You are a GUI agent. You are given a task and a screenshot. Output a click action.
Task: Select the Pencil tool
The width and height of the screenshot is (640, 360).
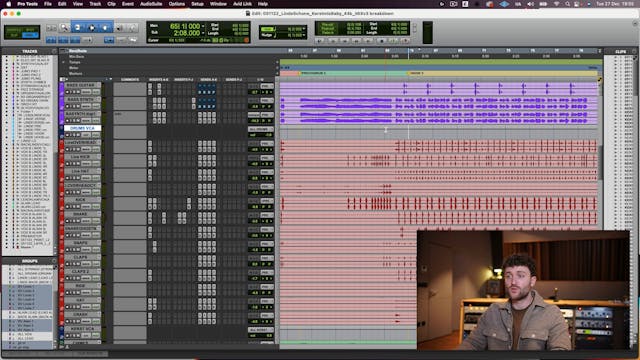132,28
